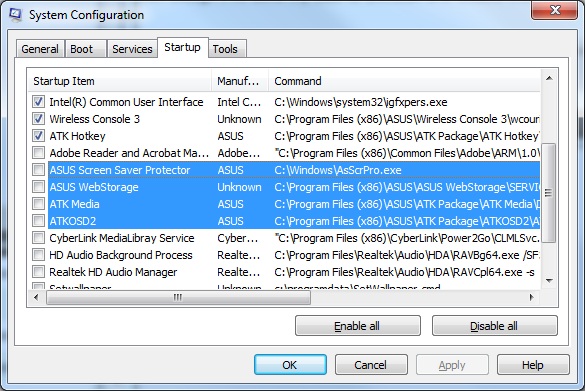
Task: Click vertical scrollbar down arrow
Action: (x=549, y=281)
